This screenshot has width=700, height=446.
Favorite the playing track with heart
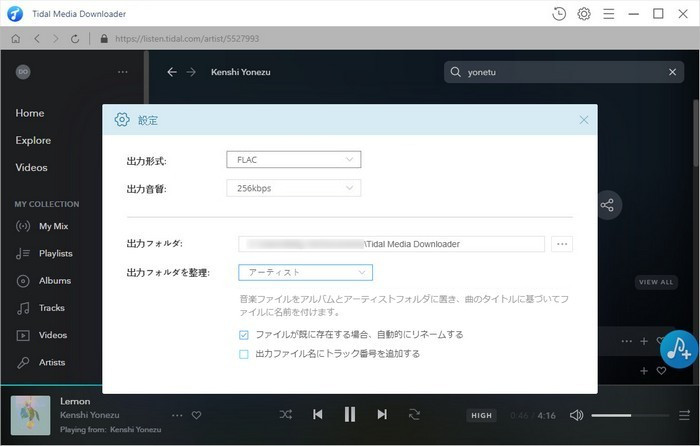click(x=196, y=415)
